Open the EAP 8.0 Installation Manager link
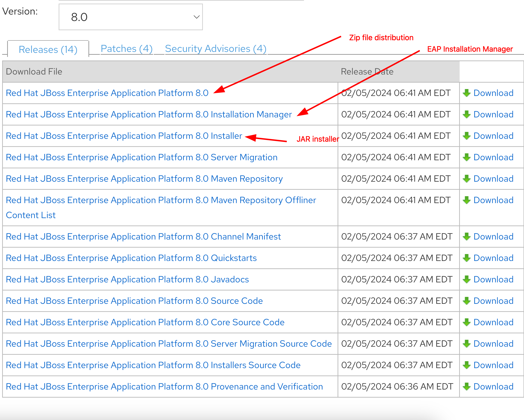524x420 pixels. pyautogui.click(x=149, y=114)
